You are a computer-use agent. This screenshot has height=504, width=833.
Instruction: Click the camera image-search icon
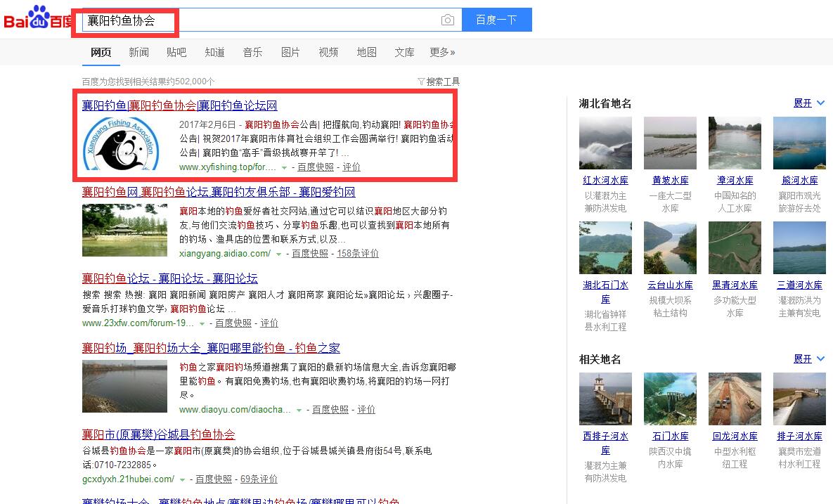click(x=447, y=20)
